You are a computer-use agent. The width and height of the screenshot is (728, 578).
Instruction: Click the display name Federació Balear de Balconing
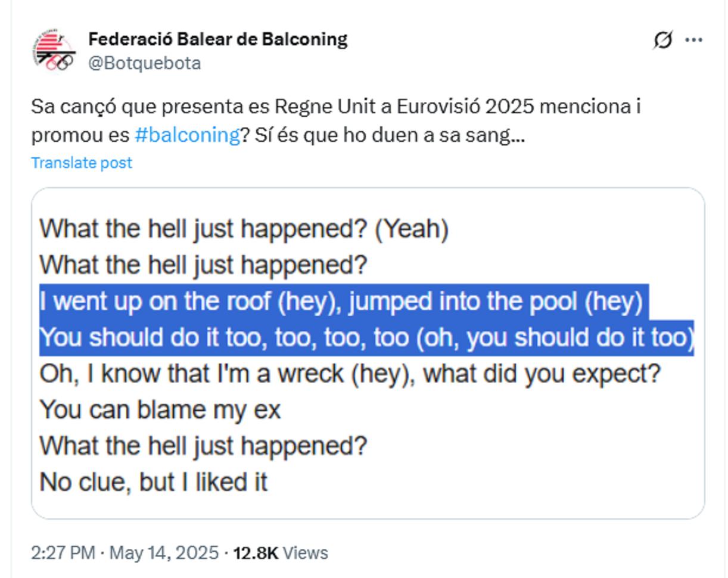(x=217, y=39)
